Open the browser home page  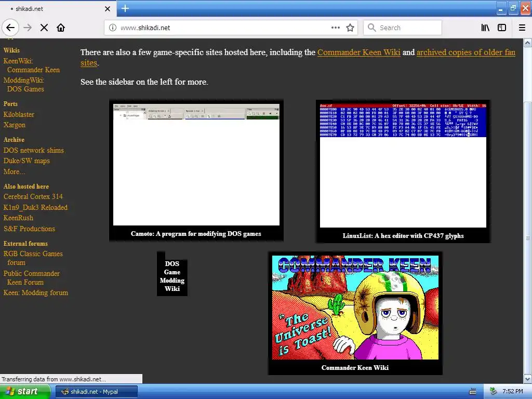(61, 28)
